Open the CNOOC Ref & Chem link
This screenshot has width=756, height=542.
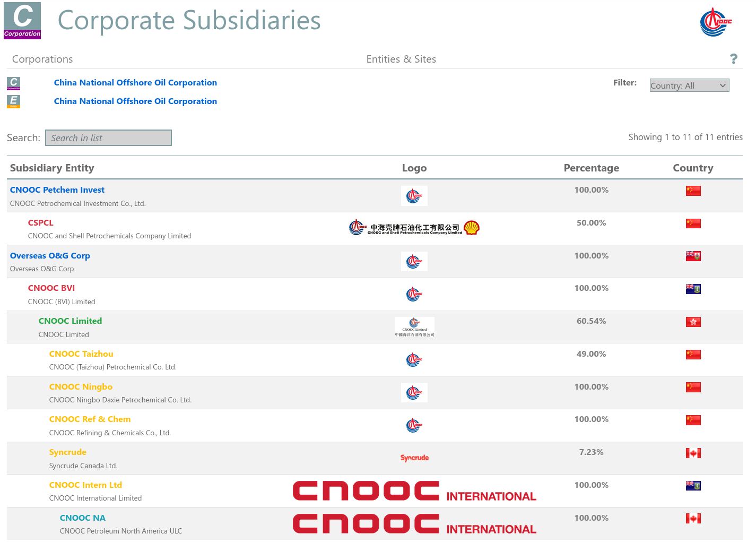90,419
